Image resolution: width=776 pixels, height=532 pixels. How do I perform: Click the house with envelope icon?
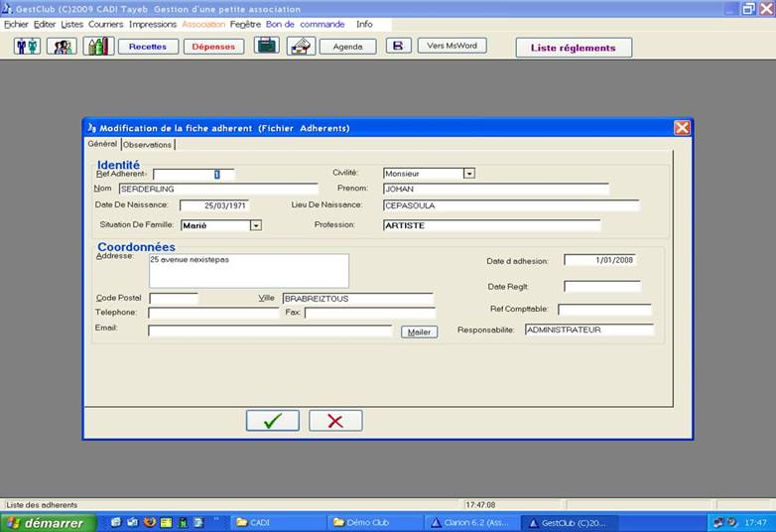[x=301, y=46]
